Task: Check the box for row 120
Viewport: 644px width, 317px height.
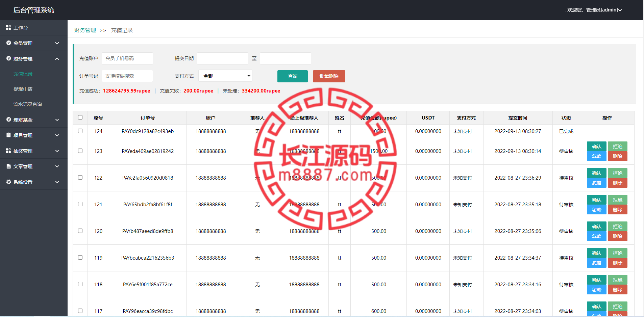Action: 80,231
